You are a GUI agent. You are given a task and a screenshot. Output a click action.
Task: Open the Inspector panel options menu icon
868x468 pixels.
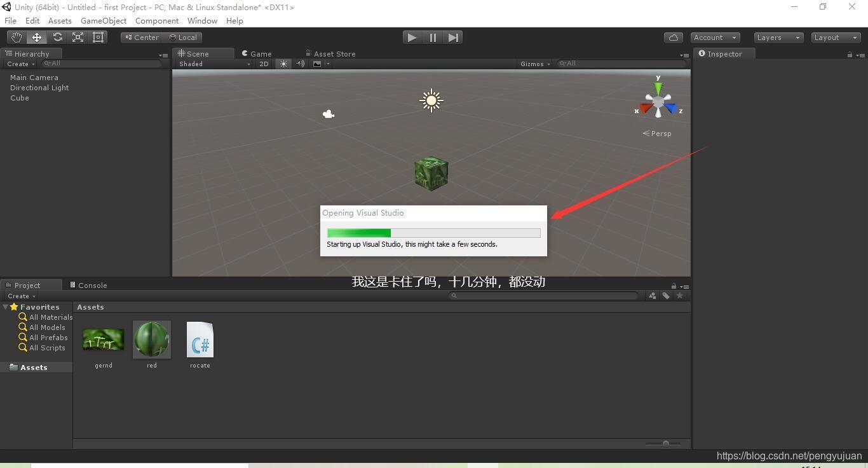pyautogui.click(x=860, y=55)
